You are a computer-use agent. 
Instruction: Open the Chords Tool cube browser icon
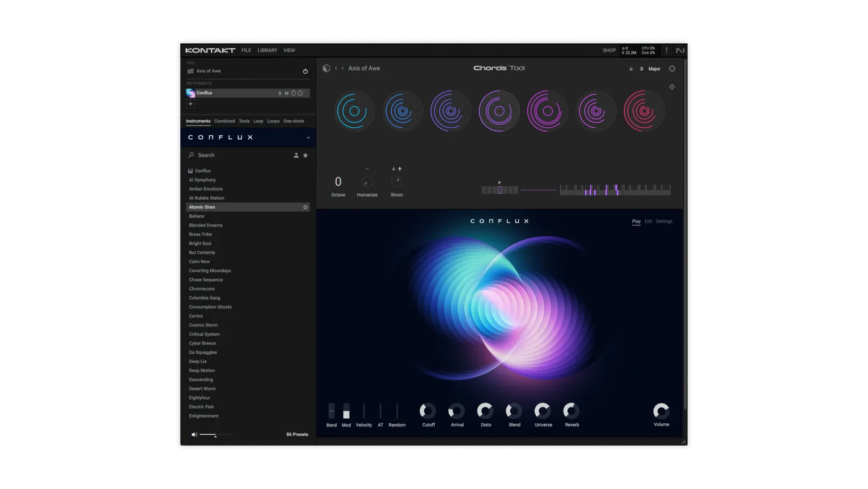click(327, 68)
